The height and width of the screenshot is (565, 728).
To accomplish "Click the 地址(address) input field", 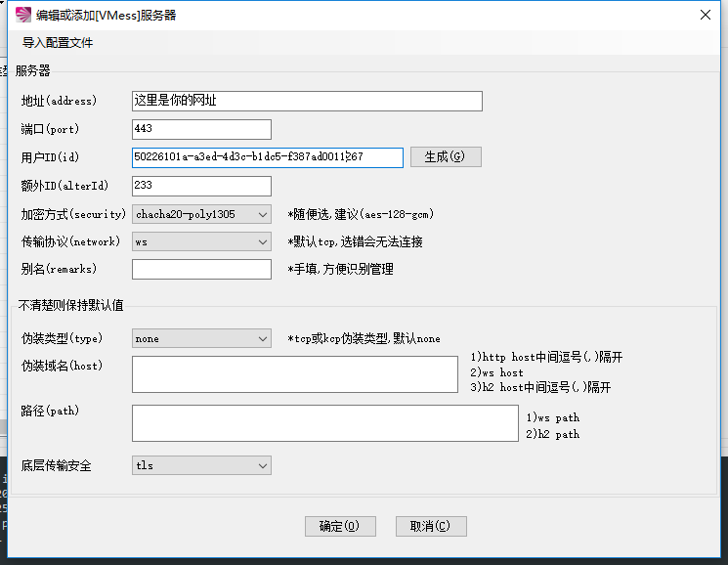I will pyautogui.click(x=307, y=101).
